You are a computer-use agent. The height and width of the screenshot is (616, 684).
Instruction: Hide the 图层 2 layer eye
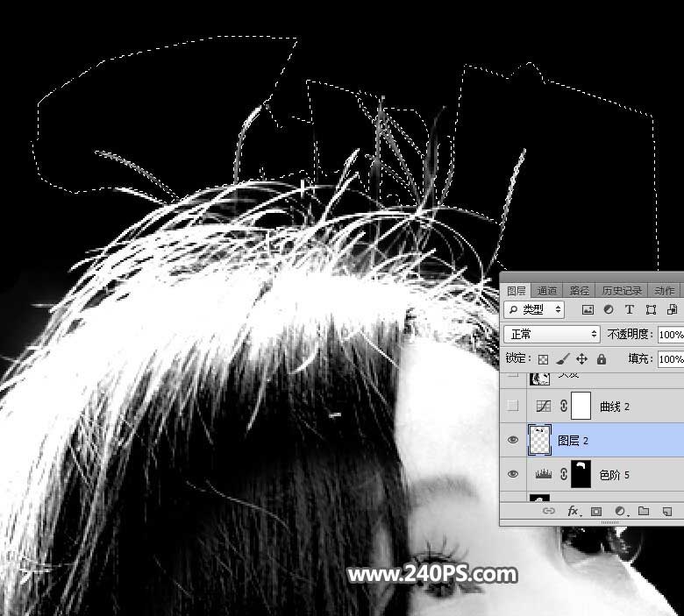pos(513,440)
